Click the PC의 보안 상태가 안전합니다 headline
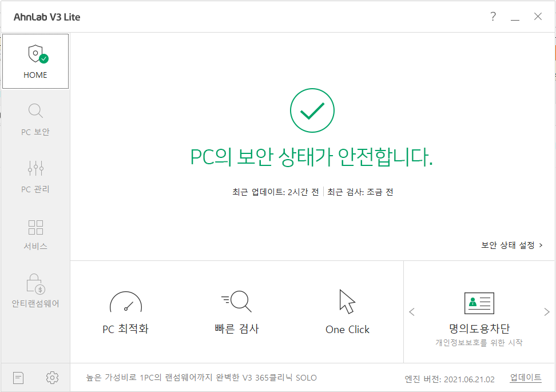Screen dimensions: 556x392 tap(311, 157)
